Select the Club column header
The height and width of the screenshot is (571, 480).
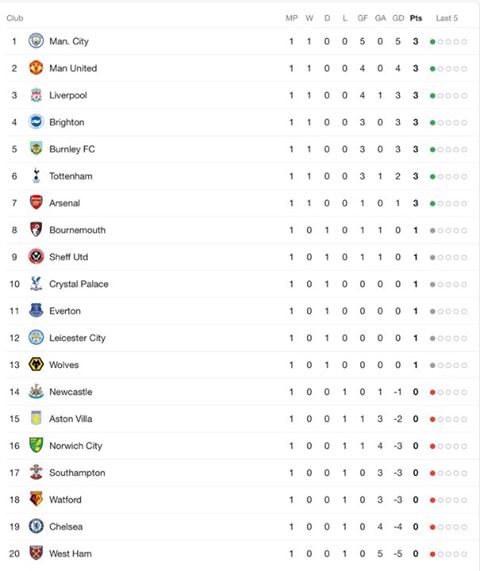tap(15, 18)
